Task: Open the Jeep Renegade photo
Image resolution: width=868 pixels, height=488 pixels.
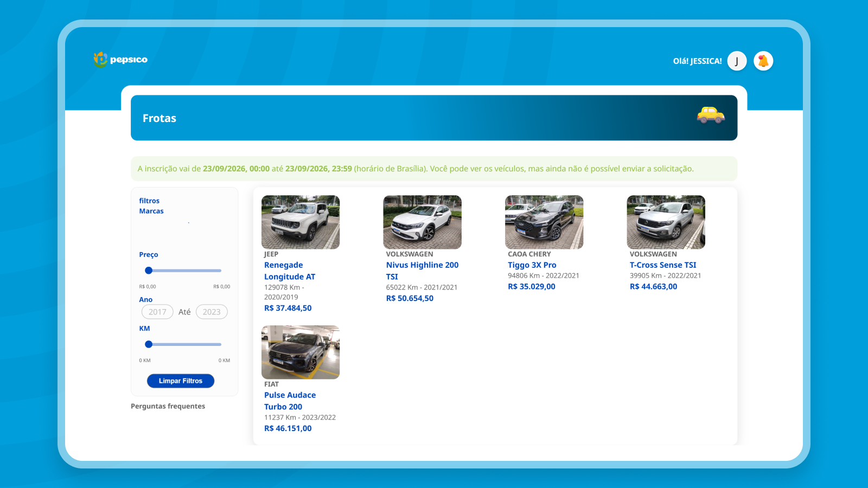Action: (301, 222)
